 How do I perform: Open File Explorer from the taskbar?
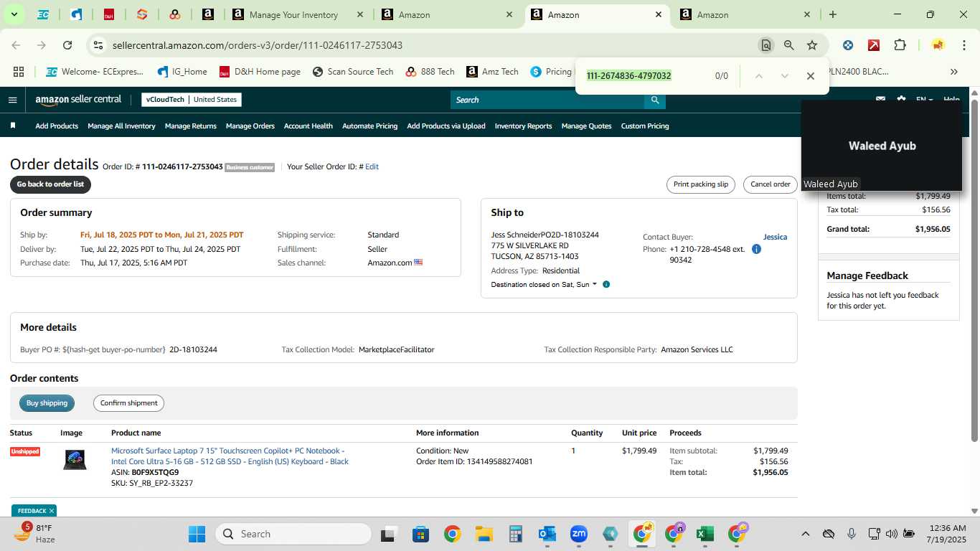pyautogui.click(x=484, y=534)
